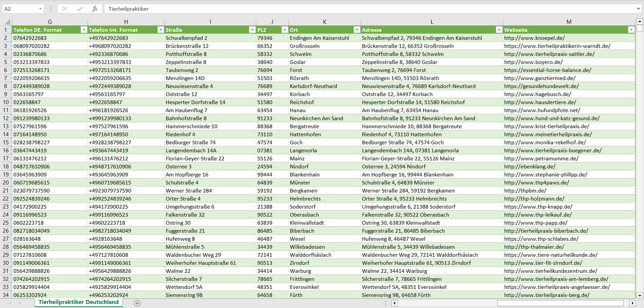The height and width of the screenshot is (308, 644).
Task: Expand the formula bar with chevron
Action: (x=639, y=9)
